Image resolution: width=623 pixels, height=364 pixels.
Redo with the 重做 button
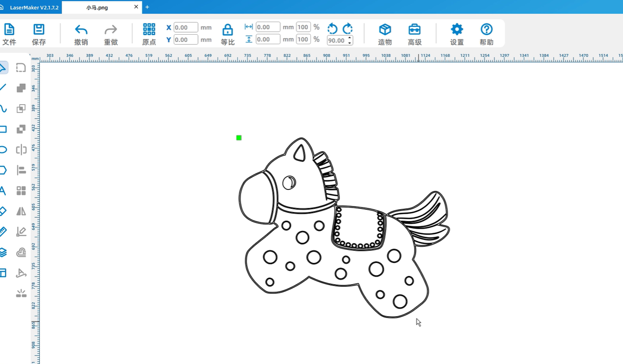coord(111,34)
